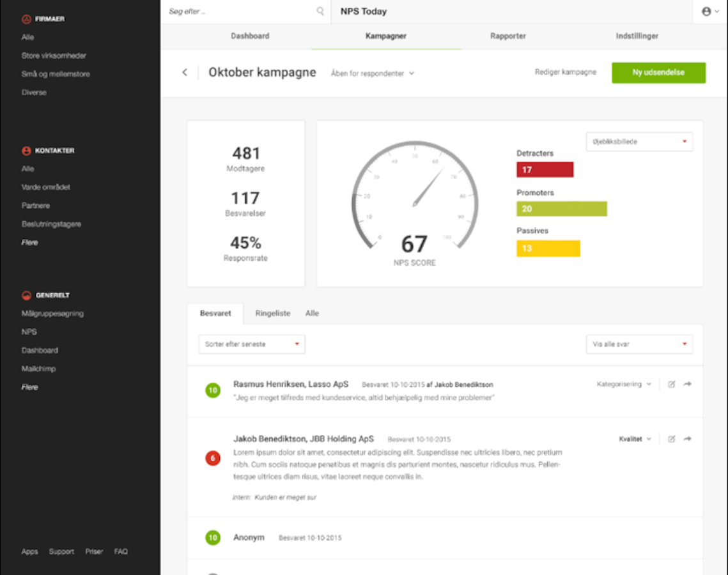This screenshot has height=575, width=728.
Task: Switch to the Rapporter tab
Action: [507, 36]
